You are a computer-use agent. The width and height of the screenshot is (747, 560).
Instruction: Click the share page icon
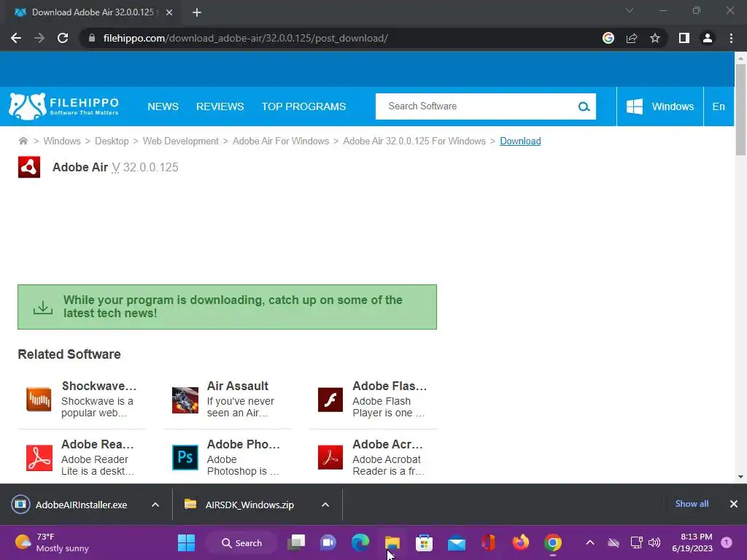pyautogui.click(x=632, y=38)
